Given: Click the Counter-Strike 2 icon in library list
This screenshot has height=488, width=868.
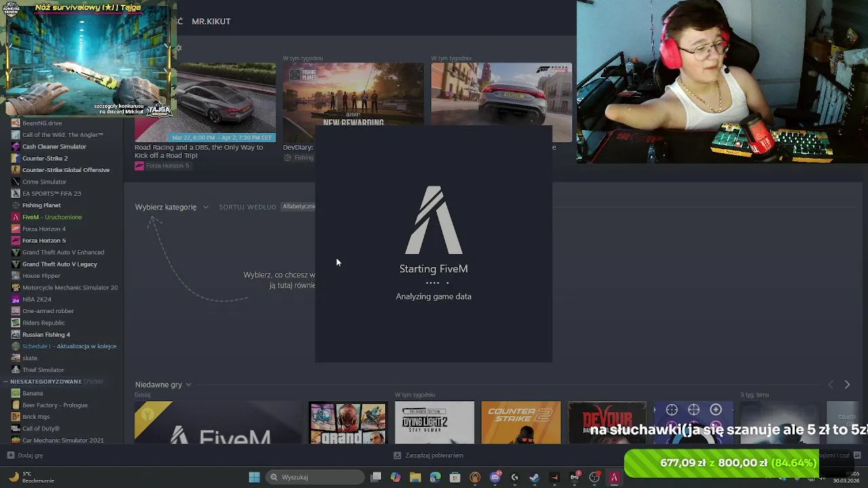Looking at the screenshot, I should click(16, 159).
